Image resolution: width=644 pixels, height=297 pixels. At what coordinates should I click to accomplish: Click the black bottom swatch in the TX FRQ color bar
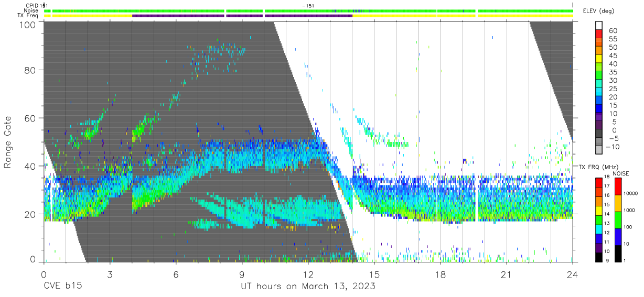(599, 257)
